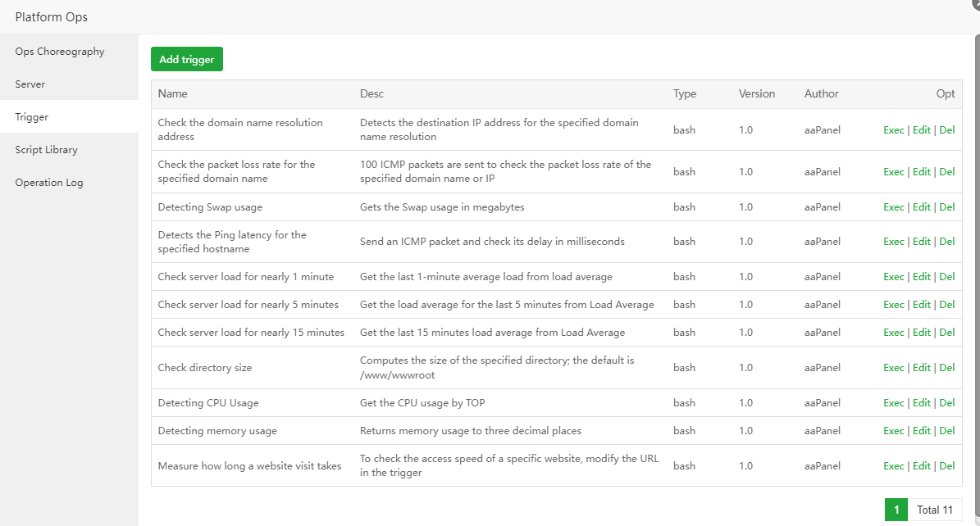Viewport: 980px width, 526px height.
Task: Edit the 1 minute server load trigger
Action: click(x=922, y=277)
